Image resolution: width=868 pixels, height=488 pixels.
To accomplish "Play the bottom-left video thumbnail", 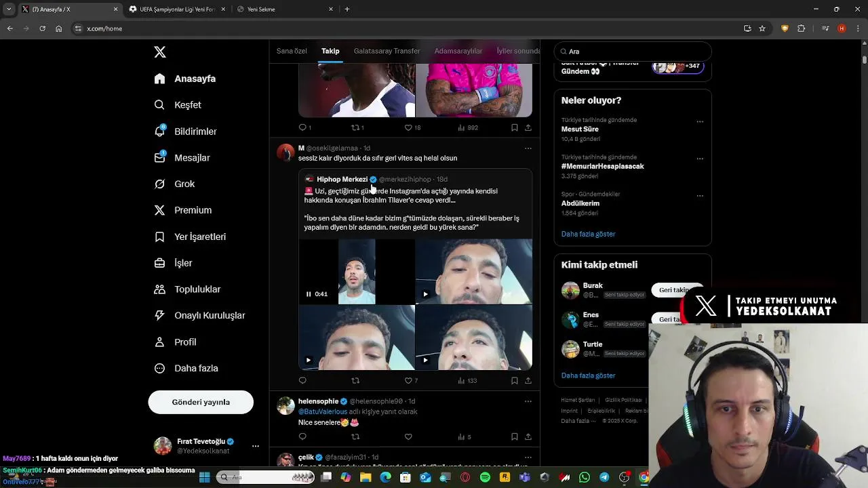I will (x=309, y=360).
